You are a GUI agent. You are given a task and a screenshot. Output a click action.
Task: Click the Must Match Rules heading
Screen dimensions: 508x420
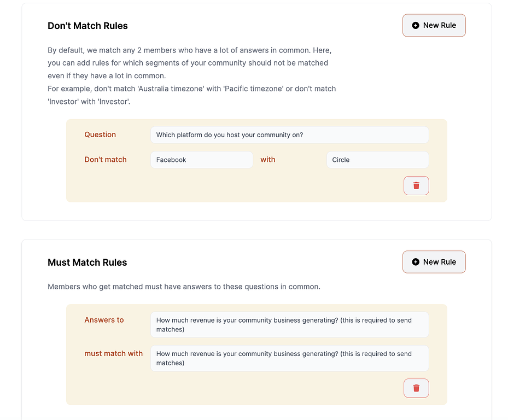(87, 262)
